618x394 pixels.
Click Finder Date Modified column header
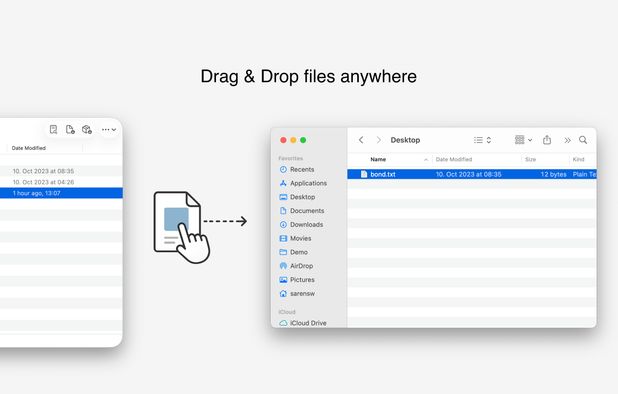454,160
